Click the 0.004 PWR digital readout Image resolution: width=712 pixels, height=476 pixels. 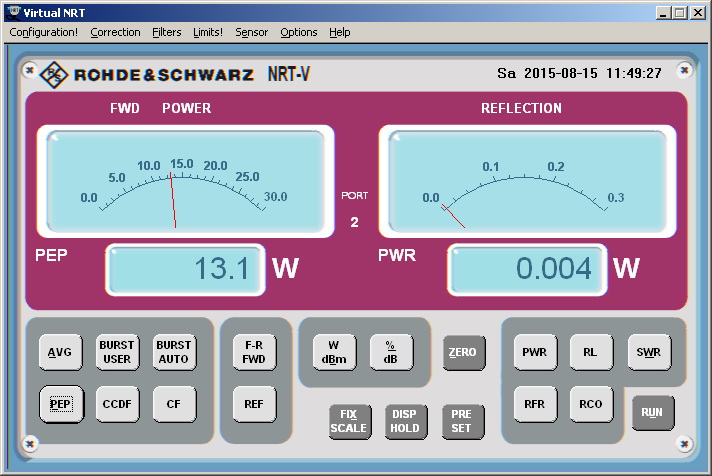coord(527,270)
